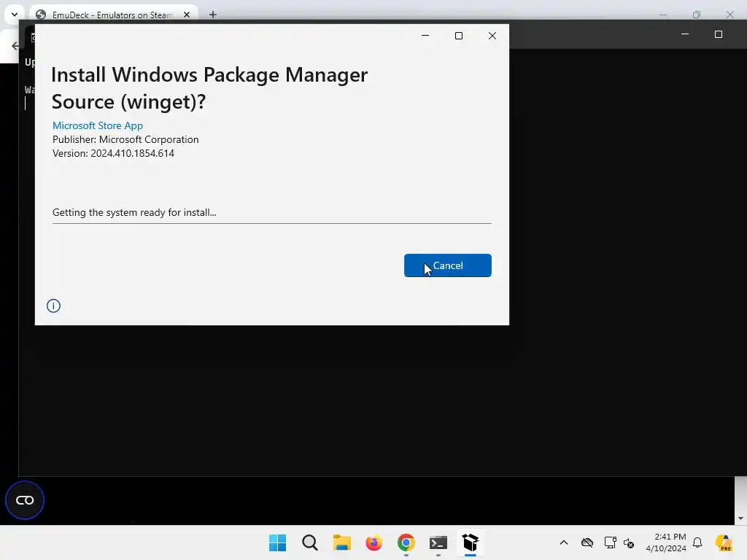Viewport: 747px width, 560px height.
Task: Minimize the Chrome browser window
Action: point(663,15)
